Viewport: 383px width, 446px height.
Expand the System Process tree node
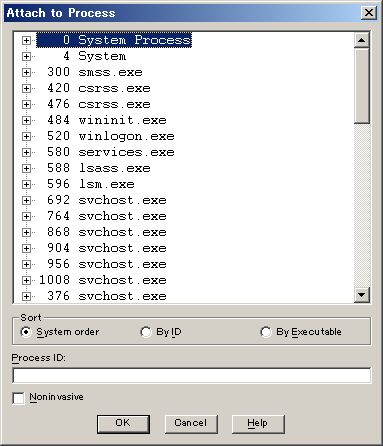(x=26, y=40)
